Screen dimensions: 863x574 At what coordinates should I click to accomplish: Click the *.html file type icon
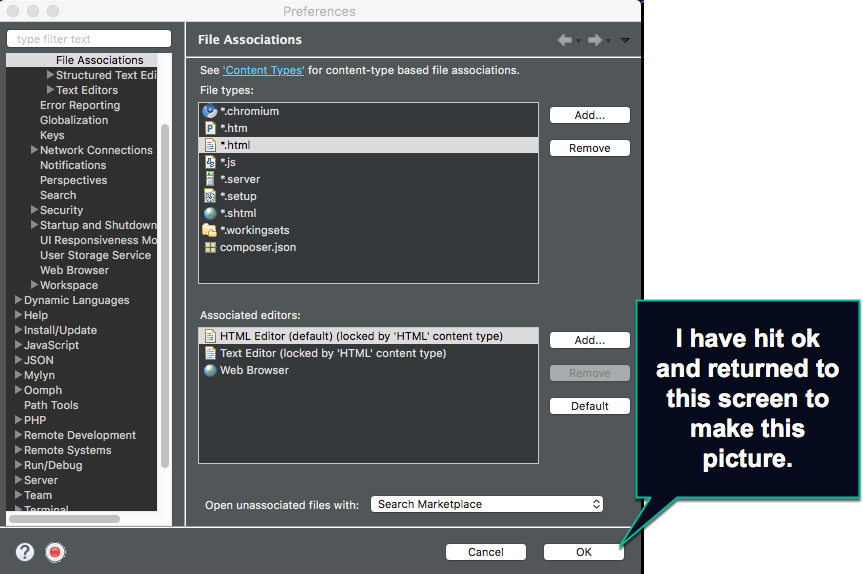tap(210, 145)
